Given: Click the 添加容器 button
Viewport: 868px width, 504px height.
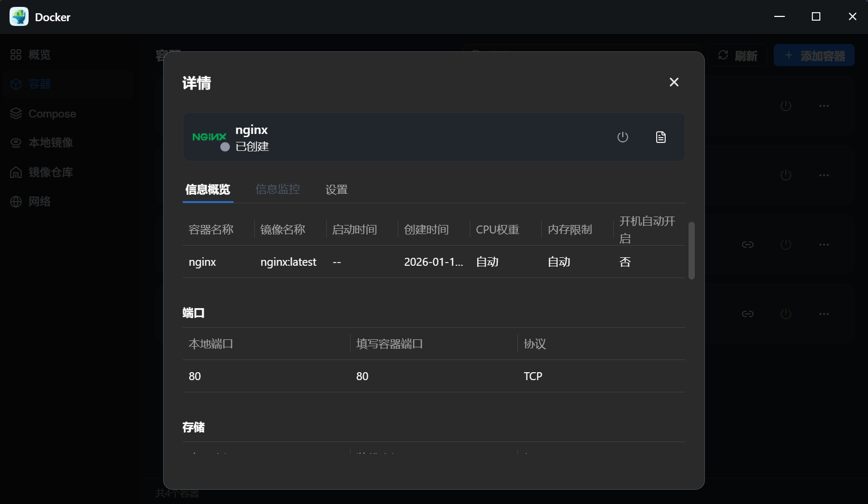Looking at the screenshot, I should (814, 56).
